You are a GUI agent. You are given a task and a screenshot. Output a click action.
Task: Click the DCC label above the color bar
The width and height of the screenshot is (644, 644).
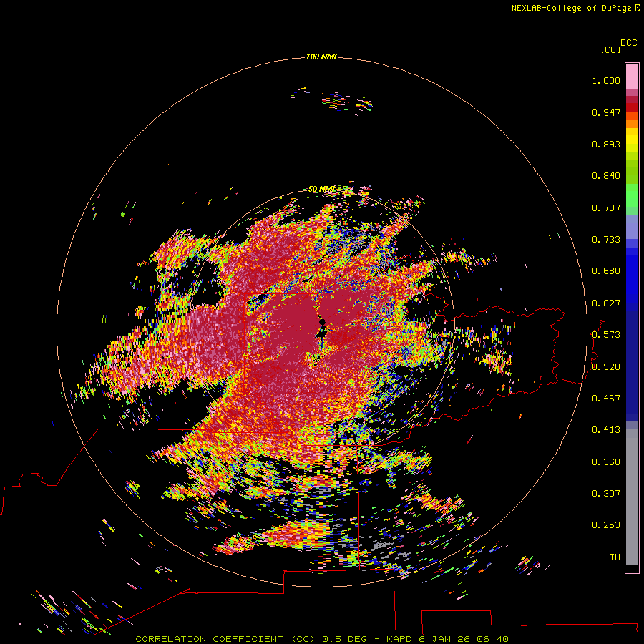pos(629,42)
